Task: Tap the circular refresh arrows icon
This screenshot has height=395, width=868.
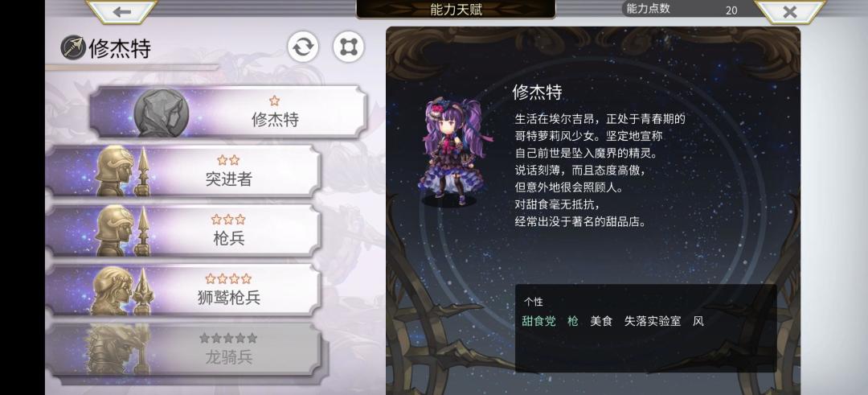Action: 303,47
